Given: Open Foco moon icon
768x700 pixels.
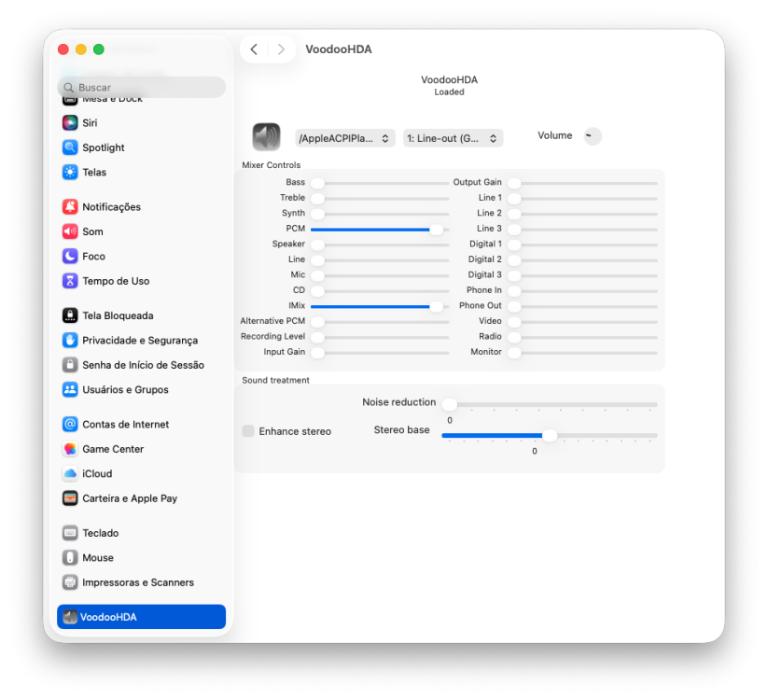Looking at the screenshot, I should 70,256.
